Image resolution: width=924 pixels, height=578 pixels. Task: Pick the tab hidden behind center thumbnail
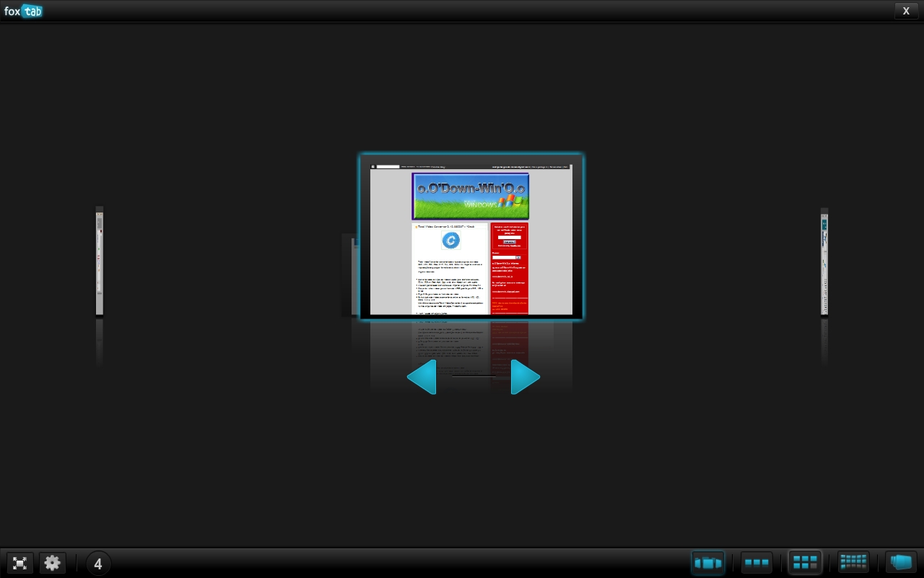pyautogui.click(x=351, y=275)
